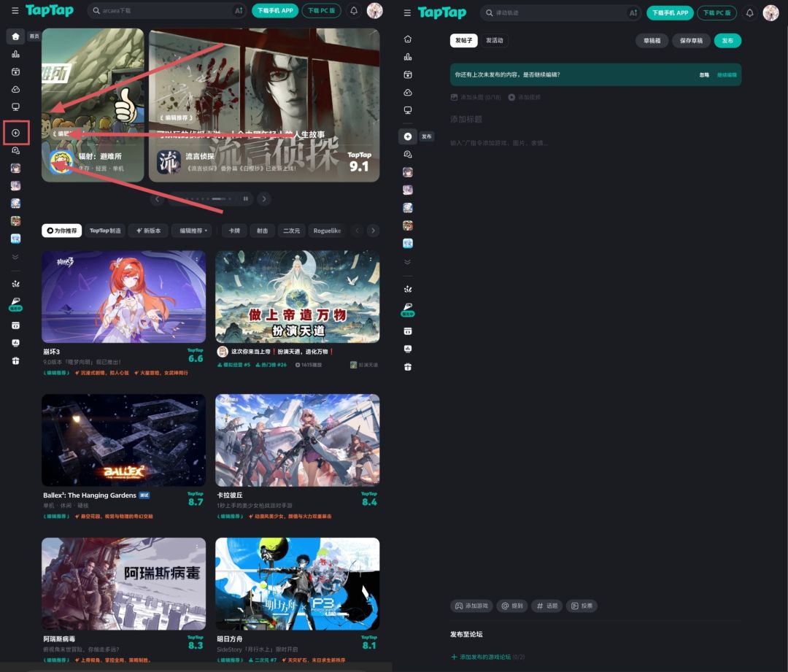The width and height of the screenshot is (788, 672).
Task: Open PC monitor icon in post editor sidebar
Action: (x=408, y=111)
